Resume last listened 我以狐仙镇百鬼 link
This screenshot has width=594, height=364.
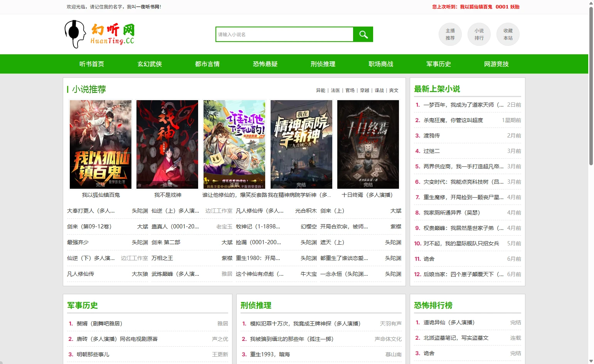tap(476, 7)
